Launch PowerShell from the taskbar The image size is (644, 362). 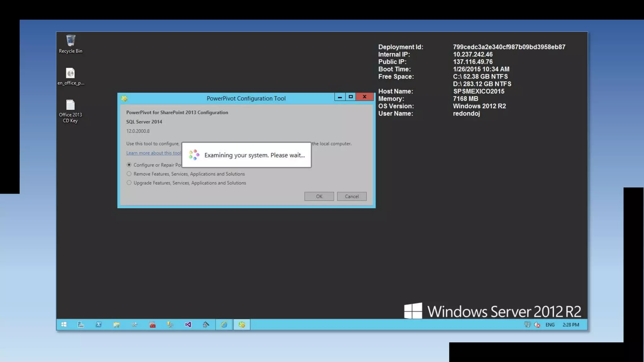point(99,325)
